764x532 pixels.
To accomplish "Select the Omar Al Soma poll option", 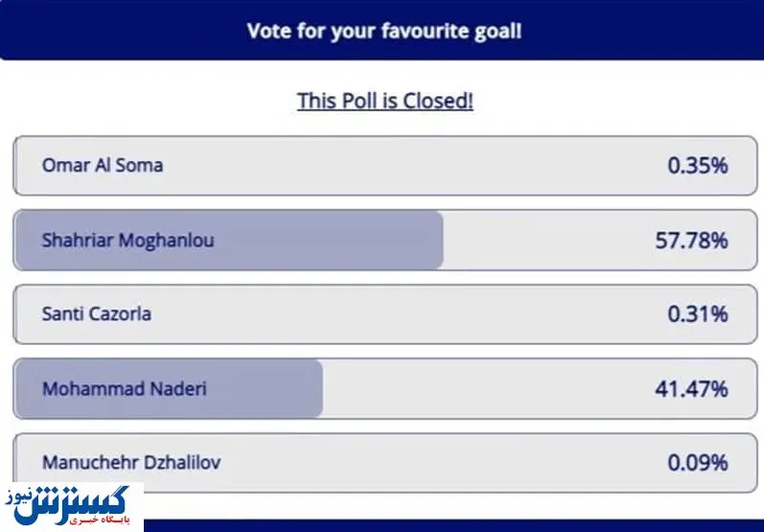I will pyautogui.click(x=103, y=165).
